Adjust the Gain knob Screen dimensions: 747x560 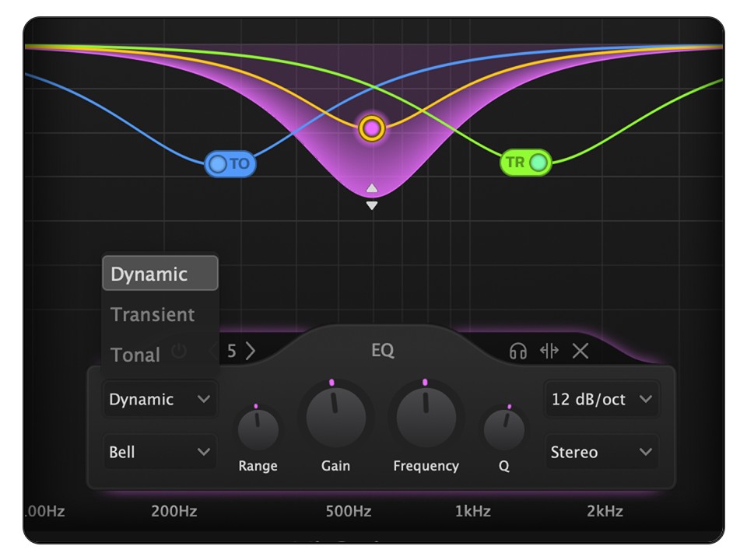point(335,418)
